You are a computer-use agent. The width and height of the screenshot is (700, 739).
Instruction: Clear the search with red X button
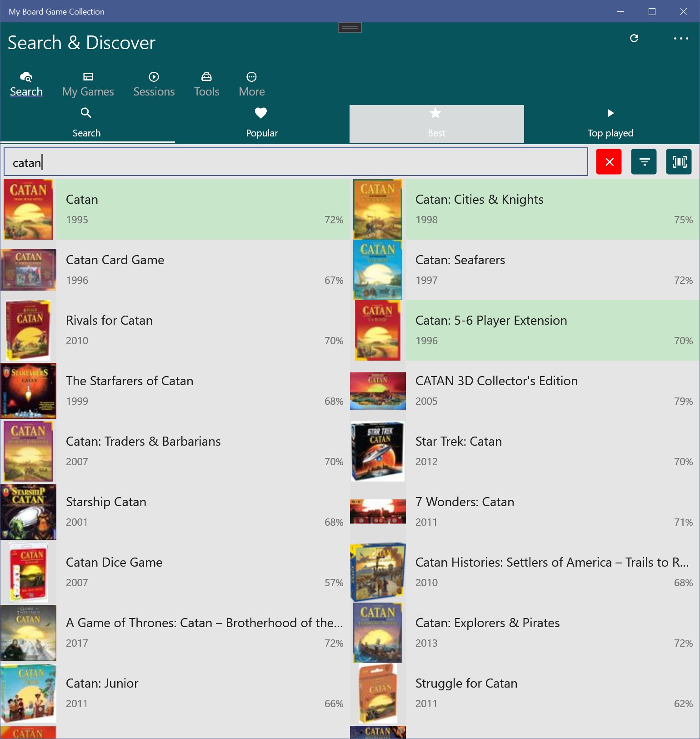click(609, 162)
